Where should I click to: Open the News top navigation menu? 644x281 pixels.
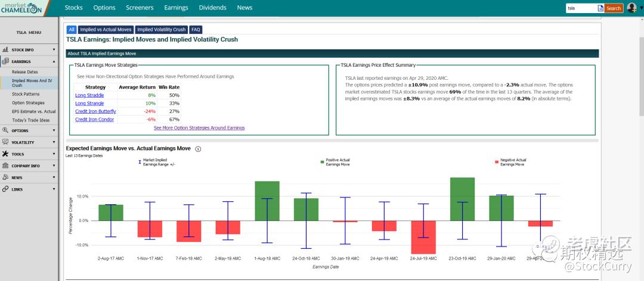point(244,7)
